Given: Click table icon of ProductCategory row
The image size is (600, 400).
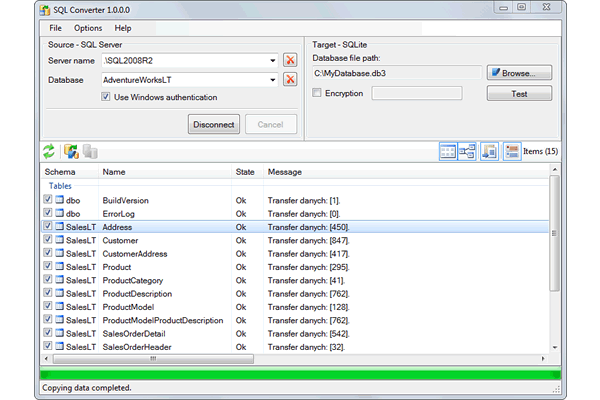Looking at the screenshot, I should point(59,279).
